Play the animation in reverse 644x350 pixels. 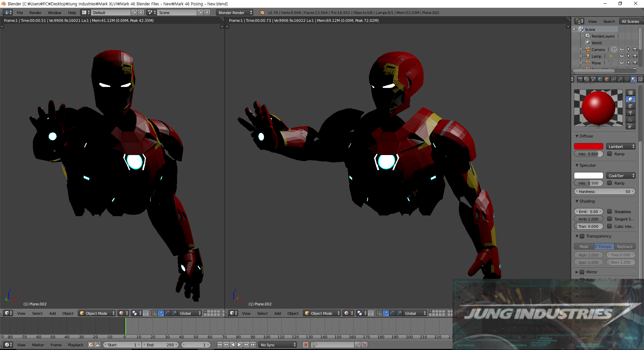point(233,345)
